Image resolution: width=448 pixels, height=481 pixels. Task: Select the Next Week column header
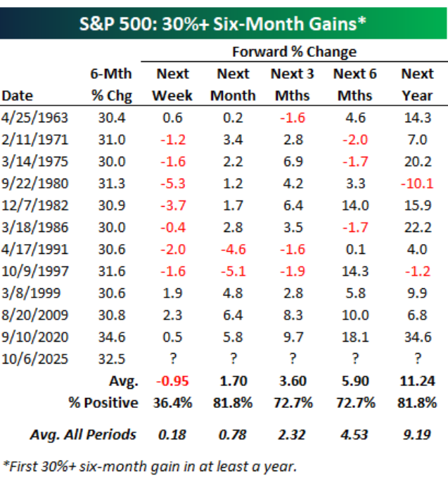pyautogui.click(x=172, y=84)
